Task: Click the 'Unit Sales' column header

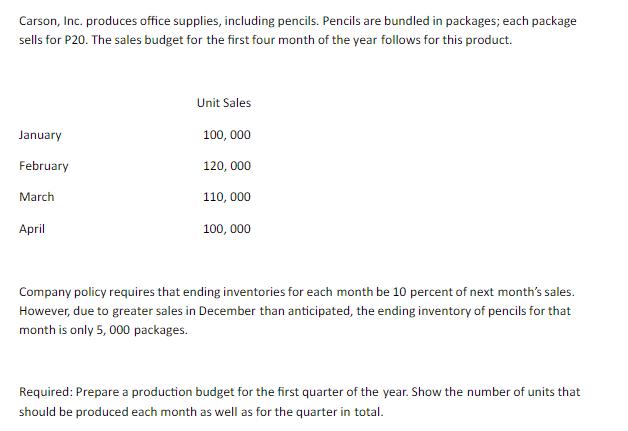Action: coord(224,103)
